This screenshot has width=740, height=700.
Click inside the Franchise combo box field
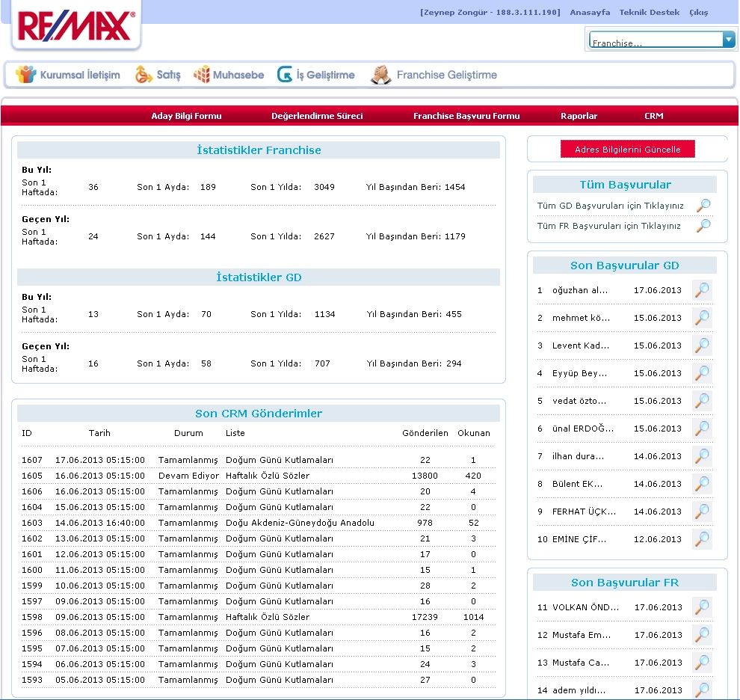[x=656, y=41]
